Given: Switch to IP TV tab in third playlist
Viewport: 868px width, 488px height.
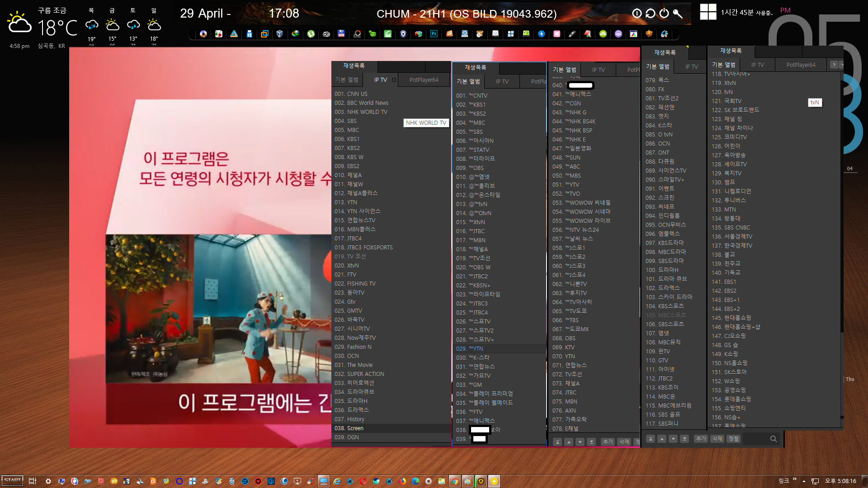Looking at the screenshot, I should 599,70.
